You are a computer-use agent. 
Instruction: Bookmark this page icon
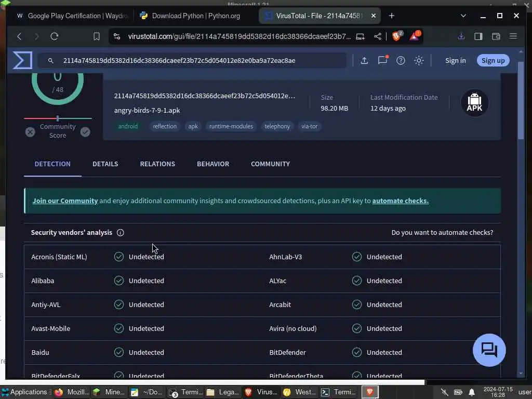[97, 36]
